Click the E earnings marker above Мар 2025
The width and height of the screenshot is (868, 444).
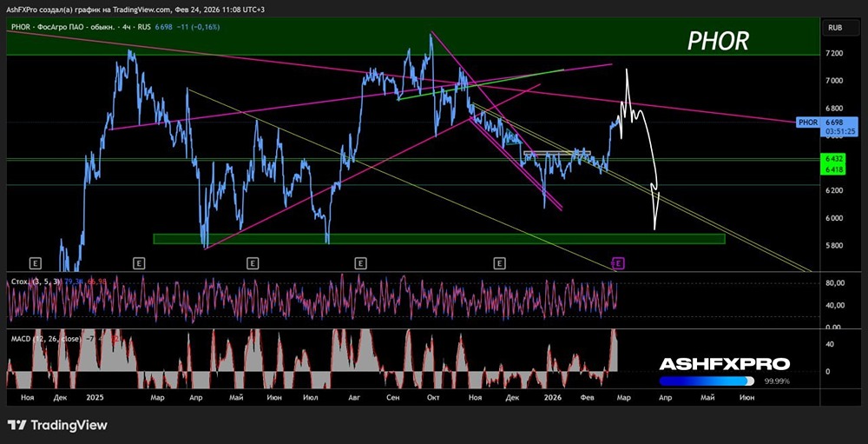[x=139, y=262]
